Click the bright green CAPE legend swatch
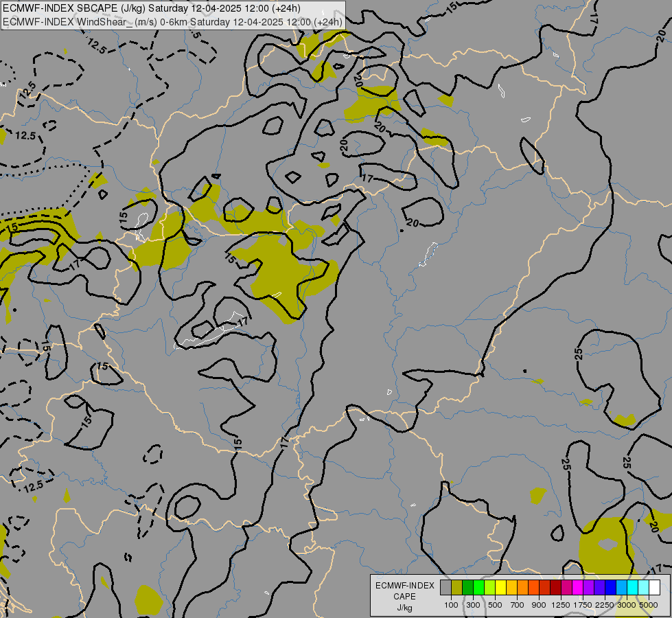The height and width of the screenshot is (618, 672). pos(478,587)
